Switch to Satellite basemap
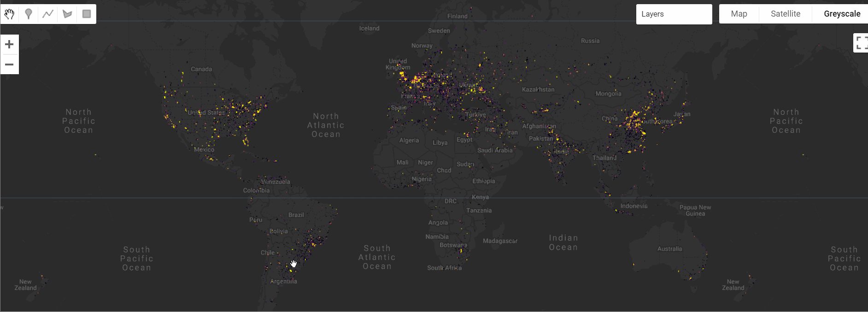This screenshot has height=312, width=868. pyautogui.click(x=785, y=14)
